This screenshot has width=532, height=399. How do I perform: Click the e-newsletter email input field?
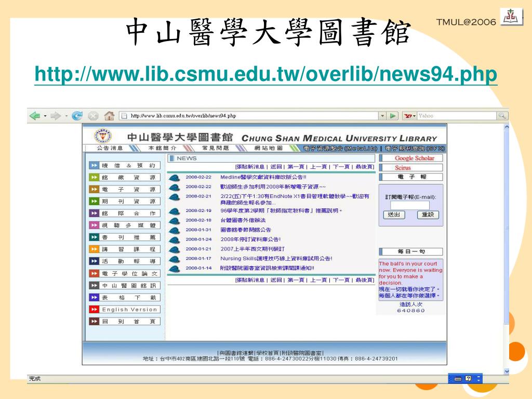[x=410, y=205]
